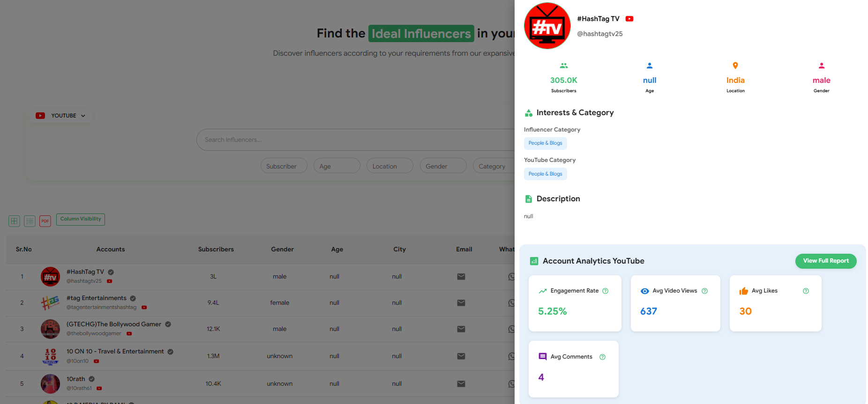Open the Category filter dropdown
868x404 pixels.
click(x=494, y=166)
